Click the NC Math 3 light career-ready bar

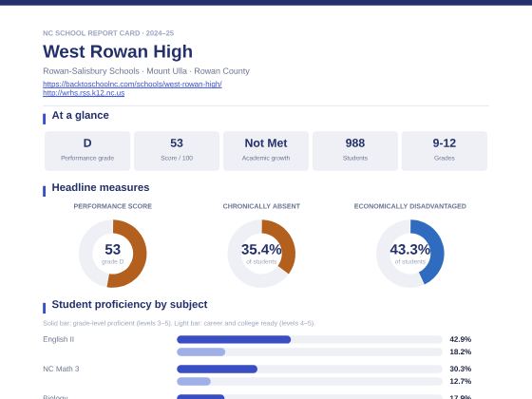tap(194, 381)
